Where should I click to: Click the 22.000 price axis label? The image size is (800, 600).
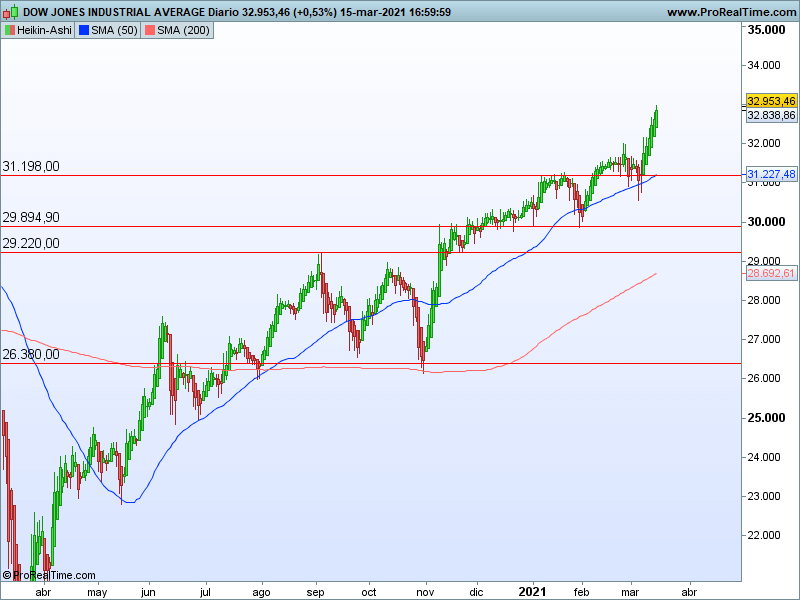(764, 535)
